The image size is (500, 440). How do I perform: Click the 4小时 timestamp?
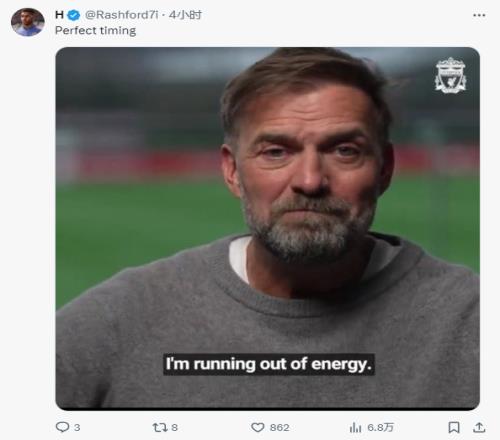[185, 15]
